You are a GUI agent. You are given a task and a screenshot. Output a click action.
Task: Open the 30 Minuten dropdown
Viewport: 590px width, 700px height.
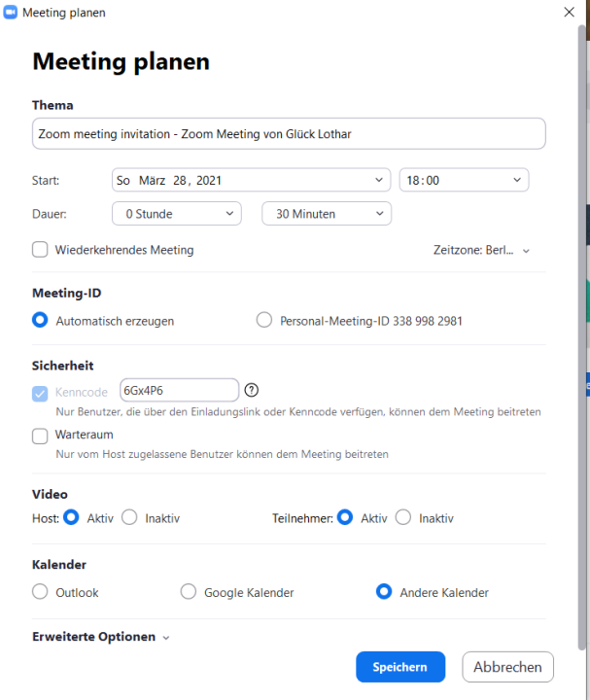(327, 213)
